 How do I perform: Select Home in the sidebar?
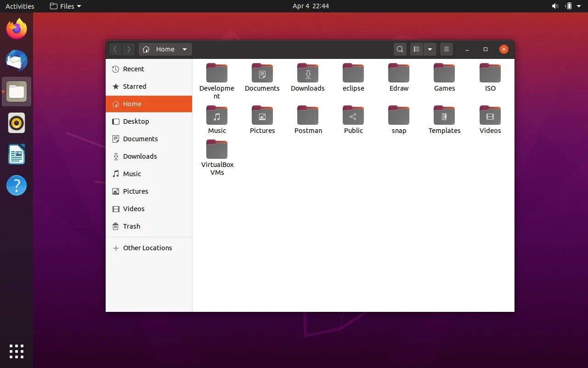tap(149, 104)
